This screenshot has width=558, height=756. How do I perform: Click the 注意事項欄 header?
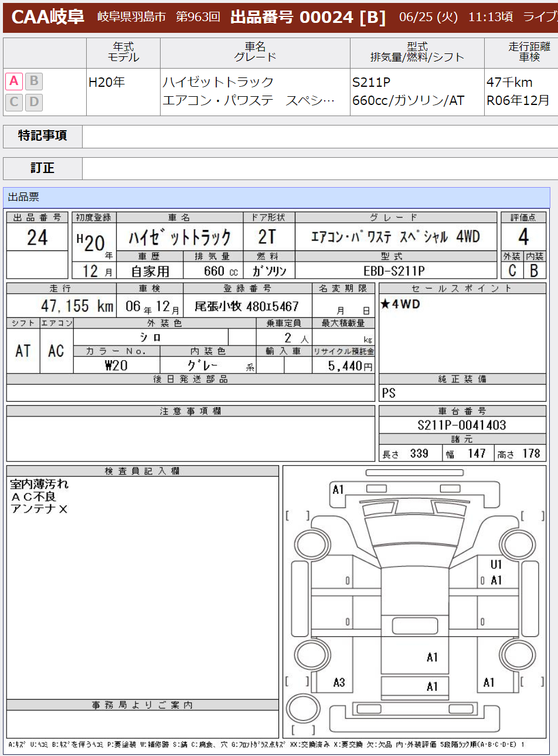[x=191, y=411]
